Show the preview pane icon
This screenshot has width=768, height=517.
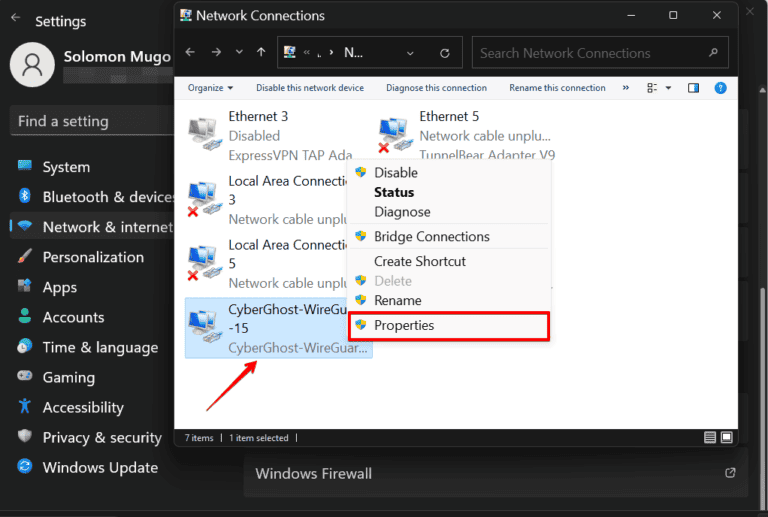click(x=694, y=88)
